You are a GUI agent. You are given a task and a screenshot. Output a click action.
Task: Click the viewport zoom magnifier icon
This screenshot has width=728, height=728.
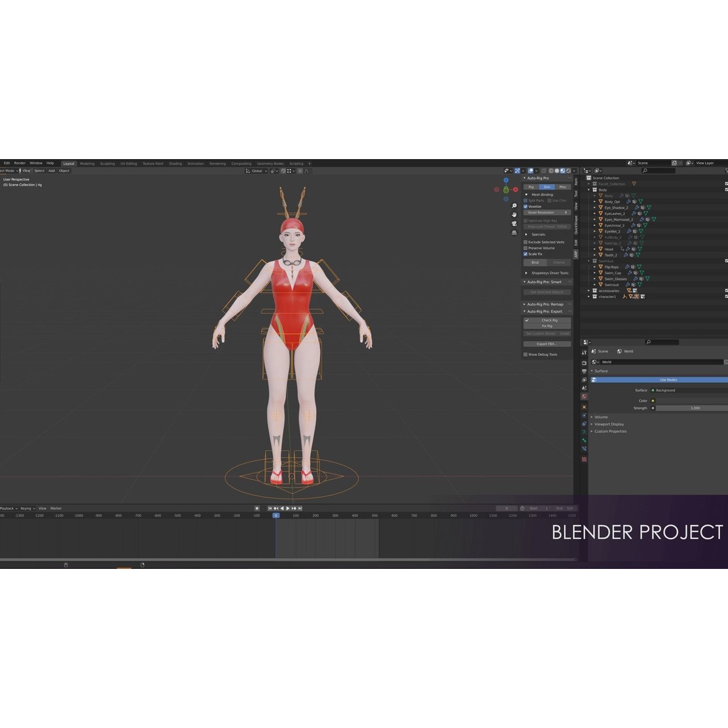pyautogui.click(x=514, y=206)
